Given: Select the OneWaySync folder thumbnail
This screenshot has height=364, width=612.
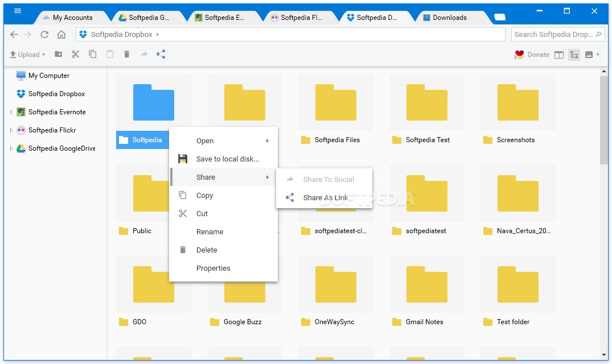Looking at the screenshot, I should coord(336,284).
